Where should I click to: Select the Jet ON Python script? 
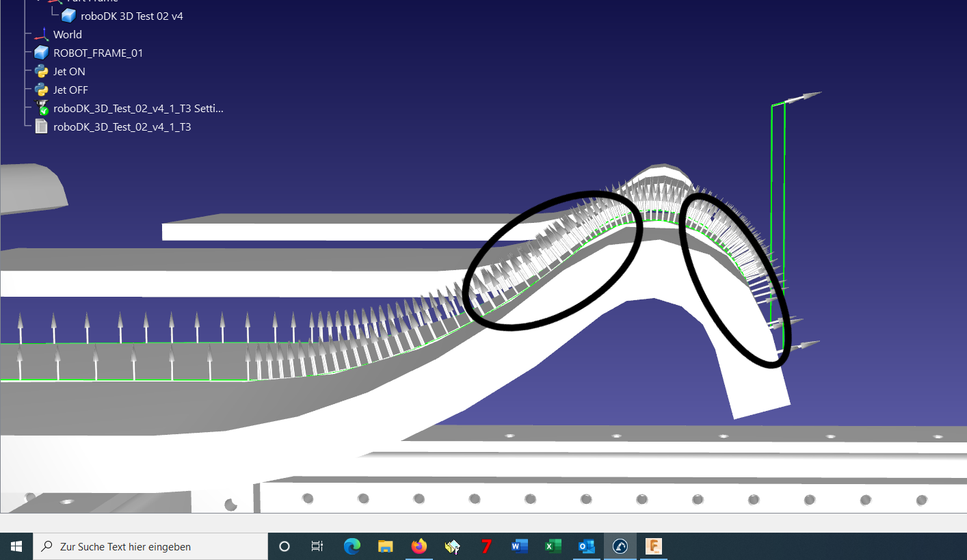point(69,71)
